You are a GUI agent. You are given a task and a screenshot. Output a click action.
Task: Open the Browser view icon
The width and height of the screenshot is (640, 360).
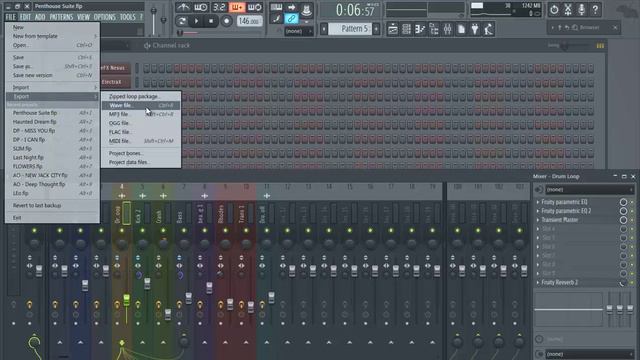pos(434,29)
